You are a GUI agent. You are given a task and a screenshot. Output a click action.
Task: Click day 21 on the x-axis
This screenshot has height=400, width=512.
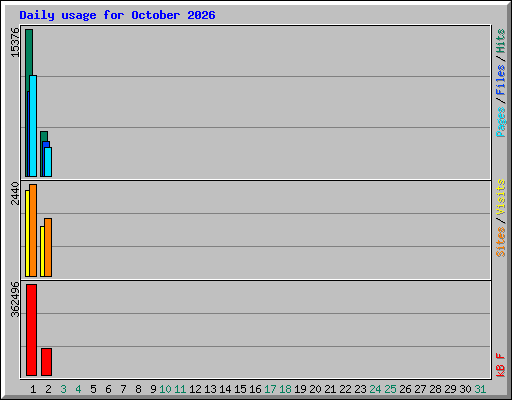[330, 389]
